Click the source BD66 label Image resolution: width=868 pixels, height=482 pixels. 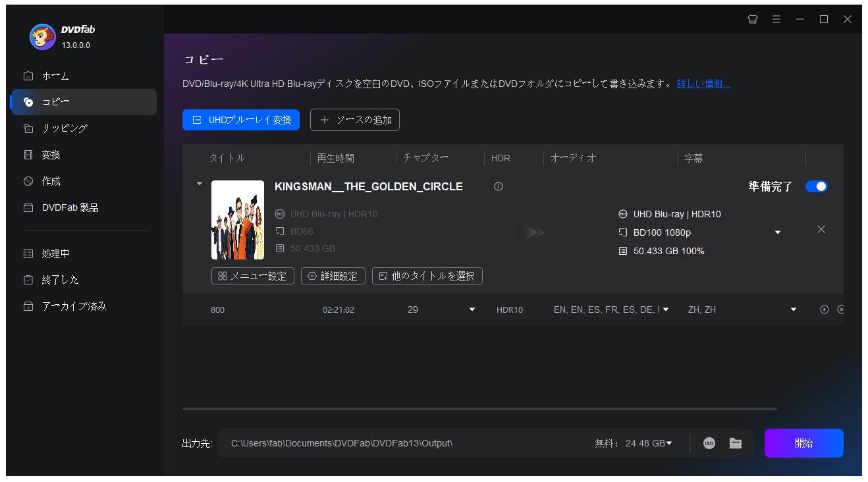coord(302,231)
